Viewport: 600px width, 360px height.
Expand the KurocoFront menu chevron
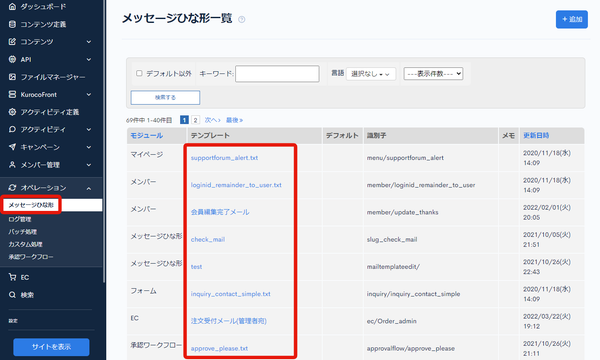pos(89,94)
